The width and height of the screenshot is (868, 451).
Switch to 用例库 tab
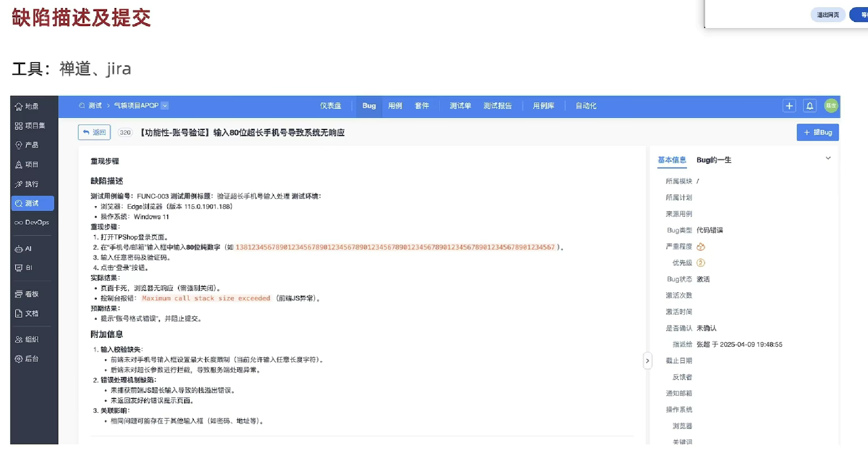click(544, 106)
